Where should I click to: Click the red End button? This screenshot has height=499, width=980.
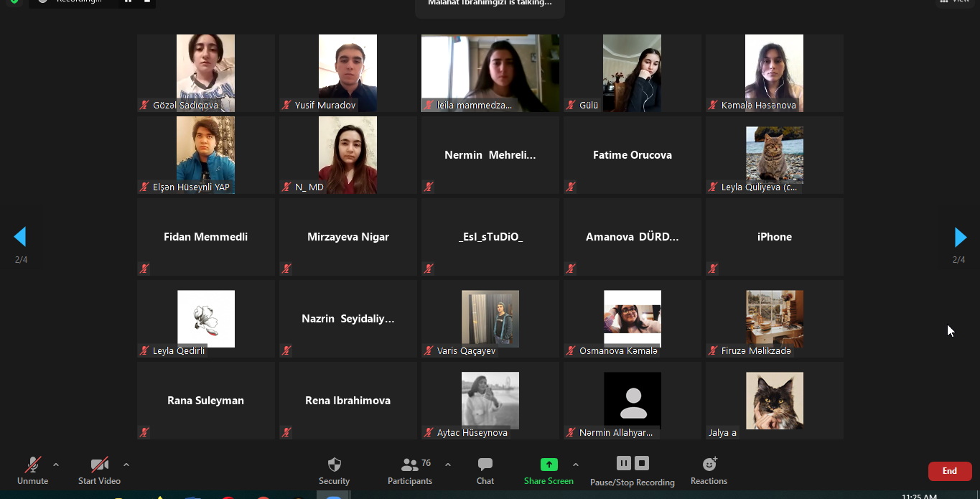coord(950,471)
